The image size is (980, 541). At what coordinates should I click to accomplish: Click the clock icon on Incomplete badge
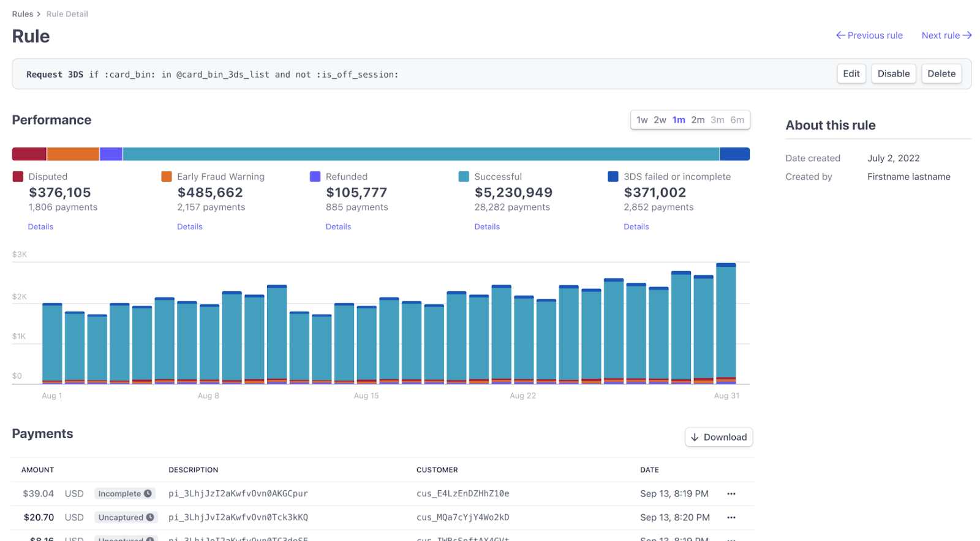coord(148,494)
